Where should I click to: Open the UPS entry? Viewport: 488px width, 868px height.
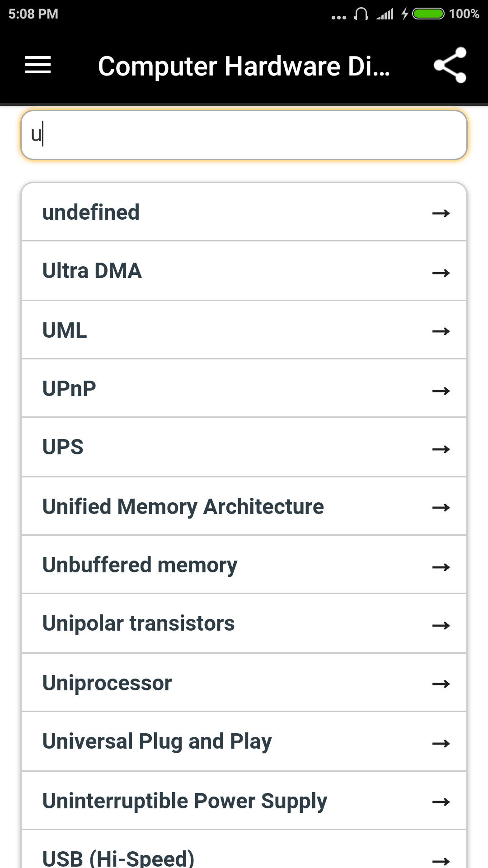[244, 447]
